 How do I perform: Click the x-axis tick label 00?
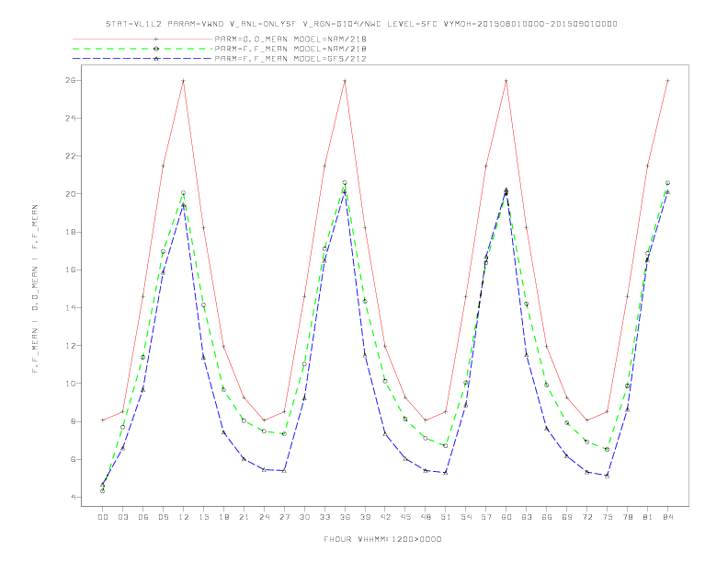click(103, 517)
